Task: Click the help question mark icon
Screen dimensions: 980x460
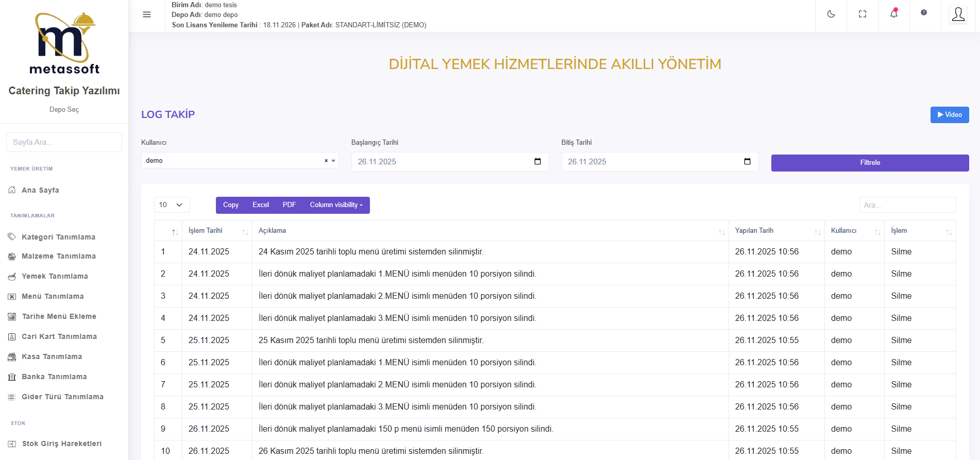Action: pyautogui.click(x=924, y=13)
